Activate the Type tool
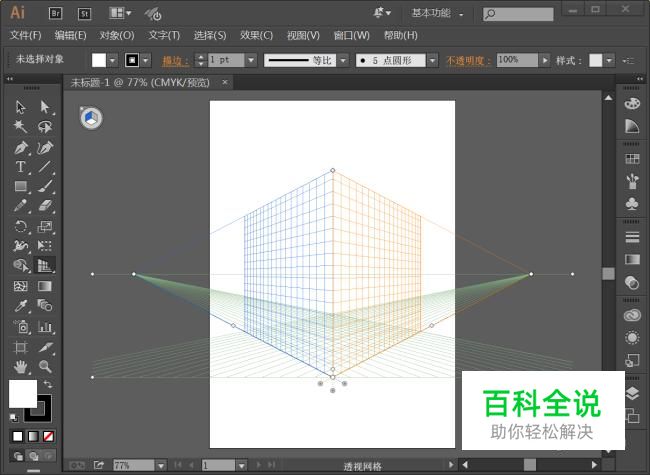This screenshot has height=475, width=650. [x=20, y=167]
